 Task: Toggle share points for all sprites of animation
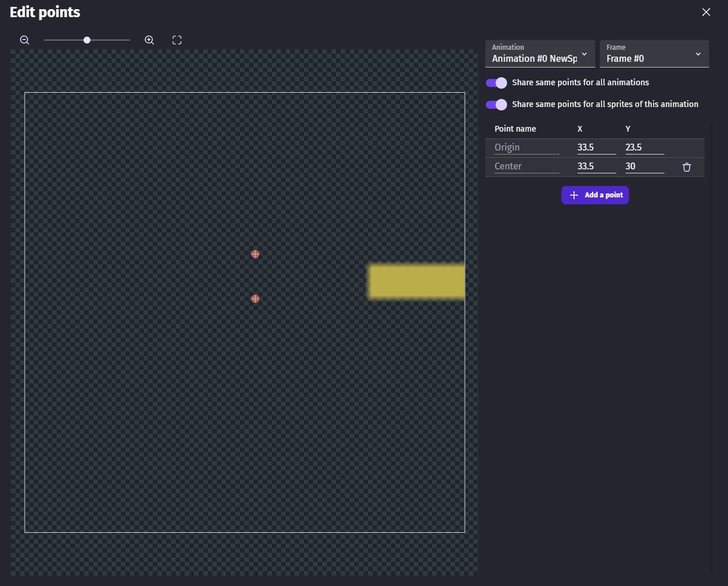coord(496,105)
